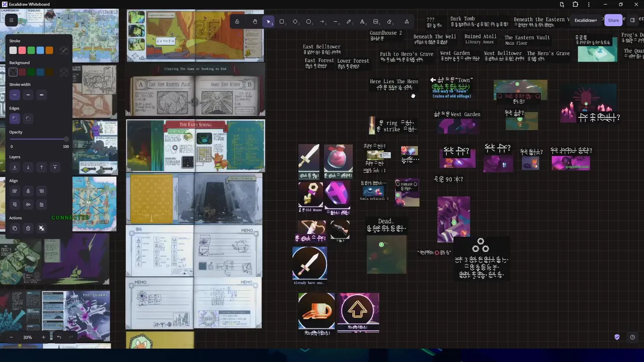Select the Text tool

[x=362, y=22]
